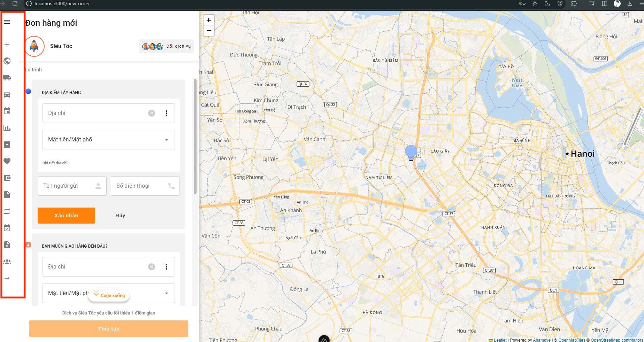This screenshot has height=342, width=644.
Task: Click the Đổi dịch vụ button
Action: point(166,46)
